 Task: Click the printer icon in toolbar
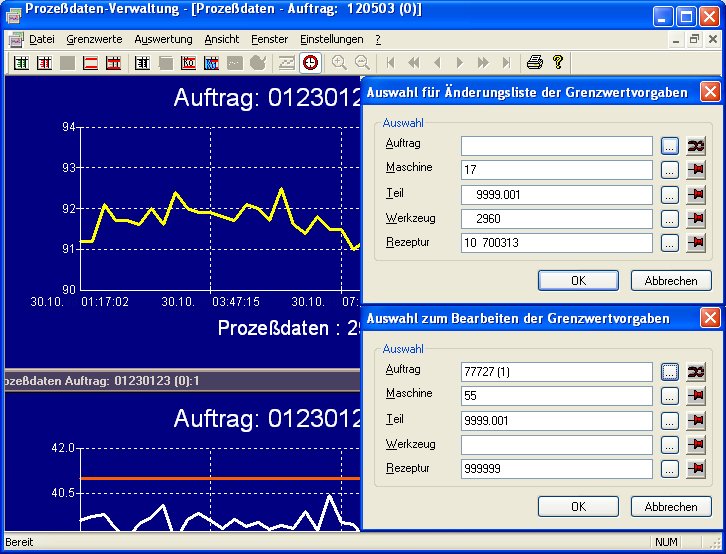point(535,62)
